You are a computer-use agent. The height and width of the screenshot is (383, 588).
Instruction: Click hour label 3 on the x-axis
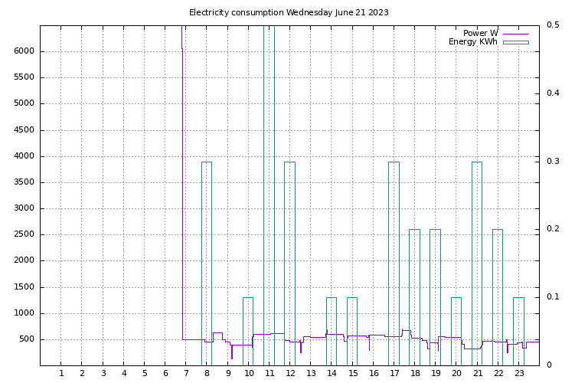(103, 373)
